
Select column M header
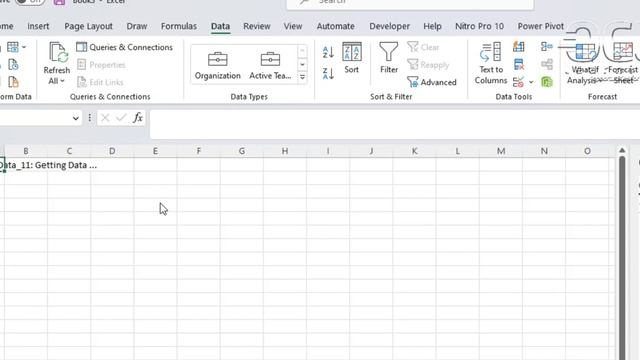501,151
